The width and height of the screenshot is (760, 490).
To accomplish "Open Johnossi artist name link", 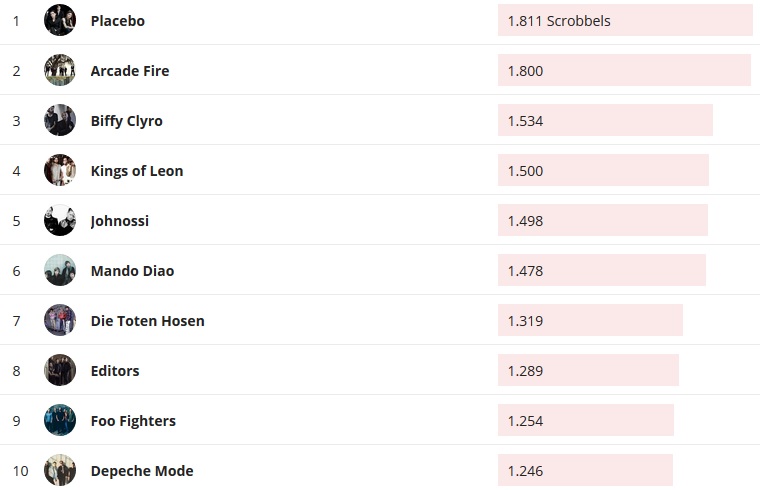I will coord(119,221).
